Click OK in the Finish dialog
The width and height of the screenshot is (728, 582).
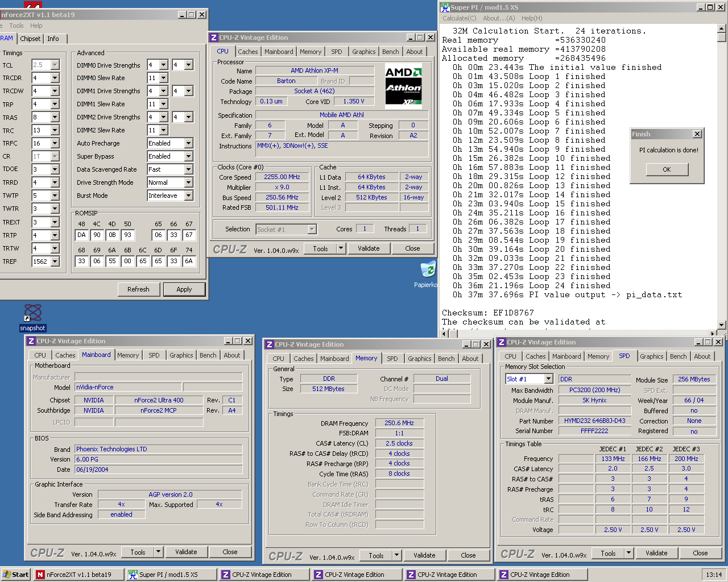[x=667, y=169]
